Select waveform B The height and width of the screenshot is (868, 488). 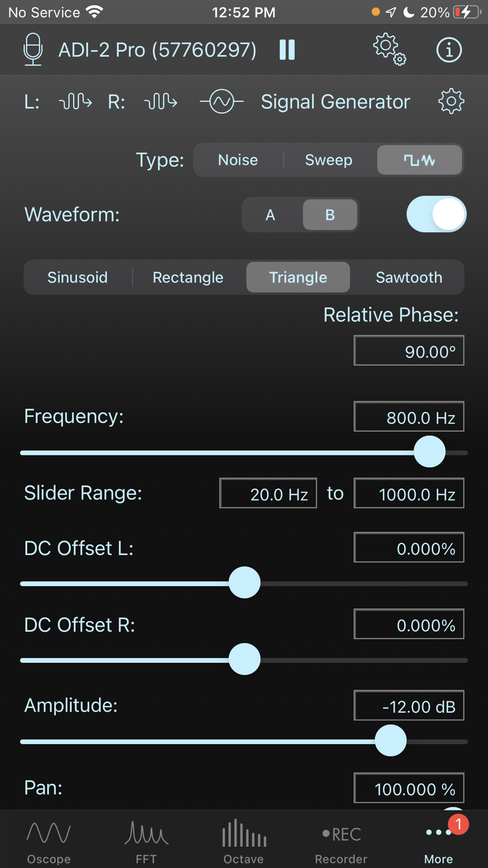tap(330, 215)
